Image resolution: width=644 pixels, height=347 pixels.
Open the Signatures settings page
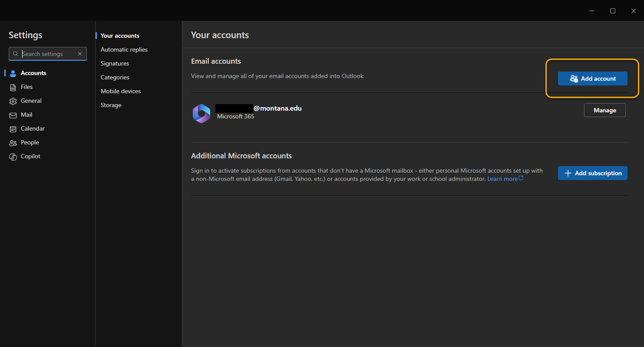point(115,63)
